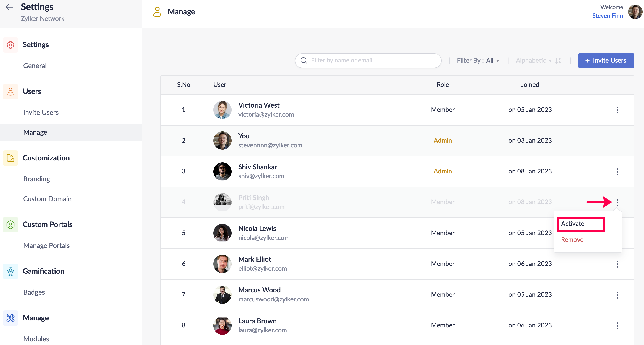
Task: Open three-dot menu for Shiv Shankar
Action: (x=617, y=172)
